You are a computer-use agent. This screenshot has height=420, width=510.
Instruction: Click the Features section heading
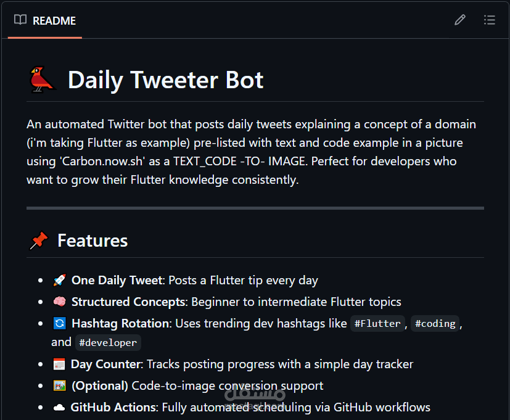(x=93, y=241)
